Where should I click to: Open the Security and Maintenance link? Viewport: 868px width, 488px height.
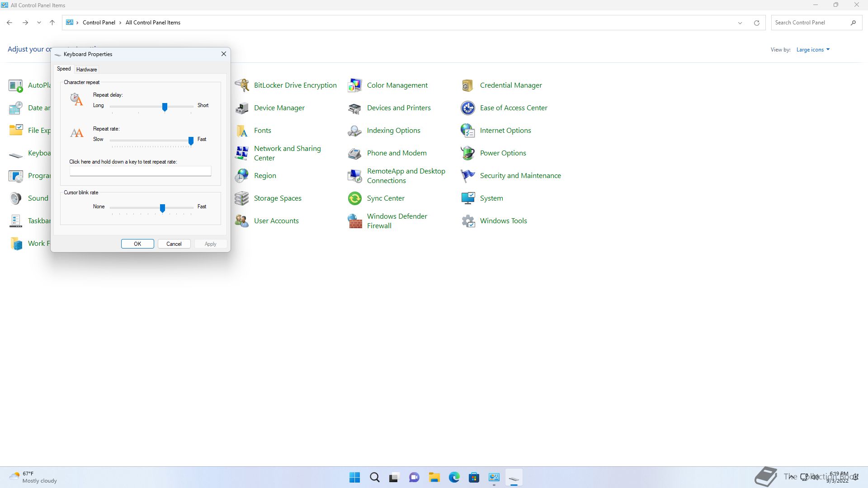click(x=520, y=176)
